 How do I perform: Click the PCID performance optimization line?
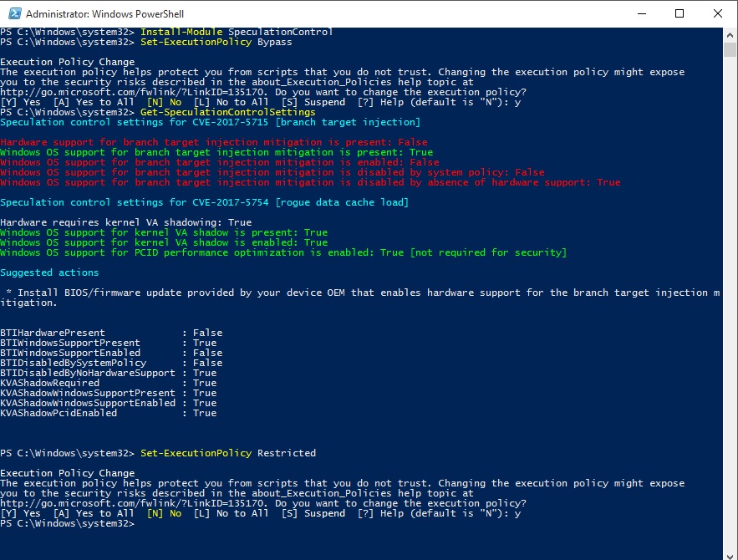(283, 252)
